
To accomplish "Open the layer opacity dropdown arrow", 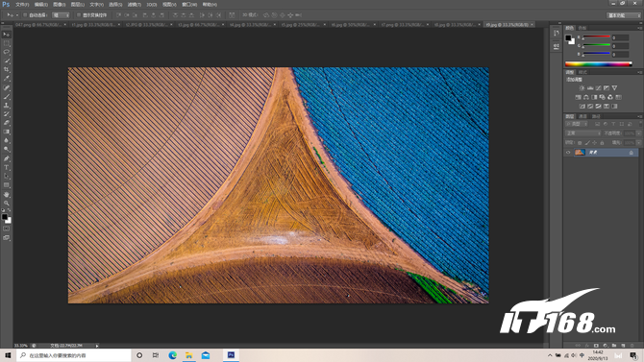I will coord(638,133).
